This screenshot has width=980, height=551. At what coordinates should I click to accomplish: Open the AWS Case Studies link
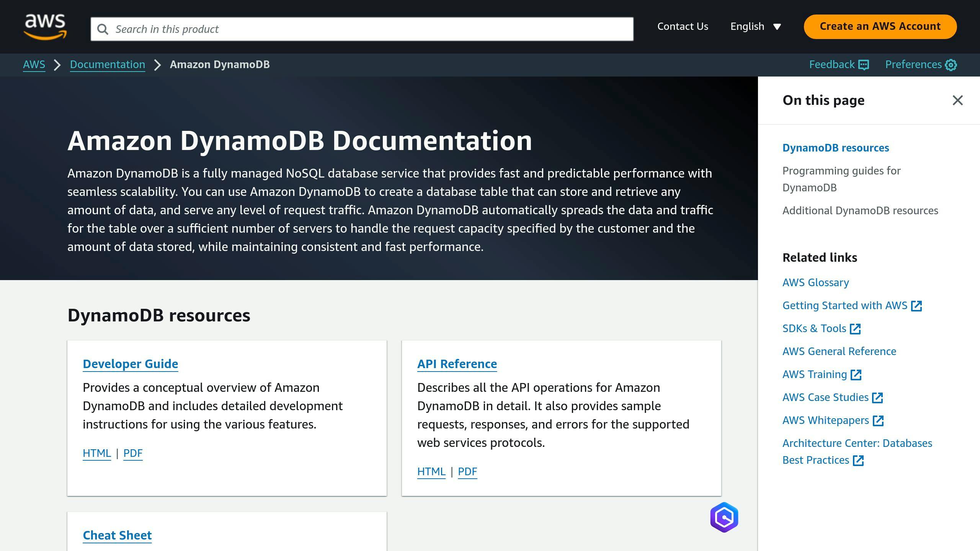[825, 397]
